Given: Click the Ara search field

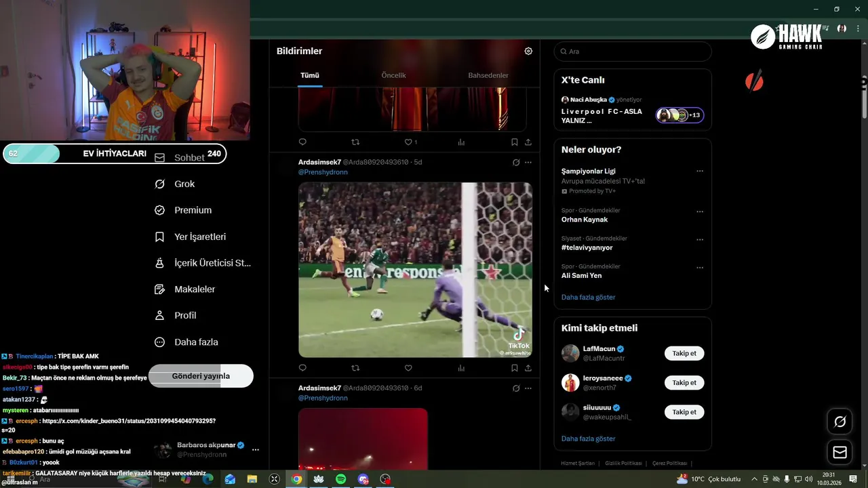Looking at the screenshot, I should click(x=633, y=52).
